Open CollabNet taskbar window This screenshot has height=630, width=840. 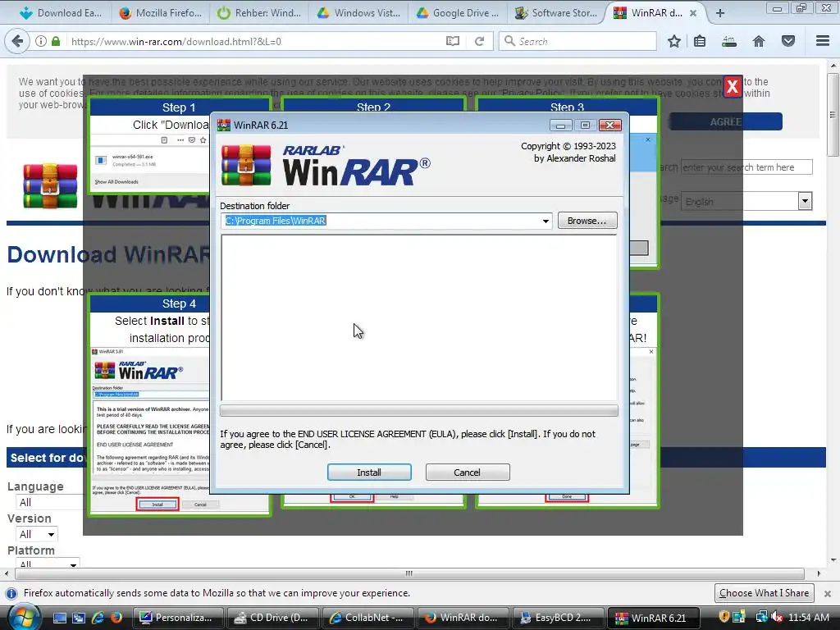coord(367,618)
